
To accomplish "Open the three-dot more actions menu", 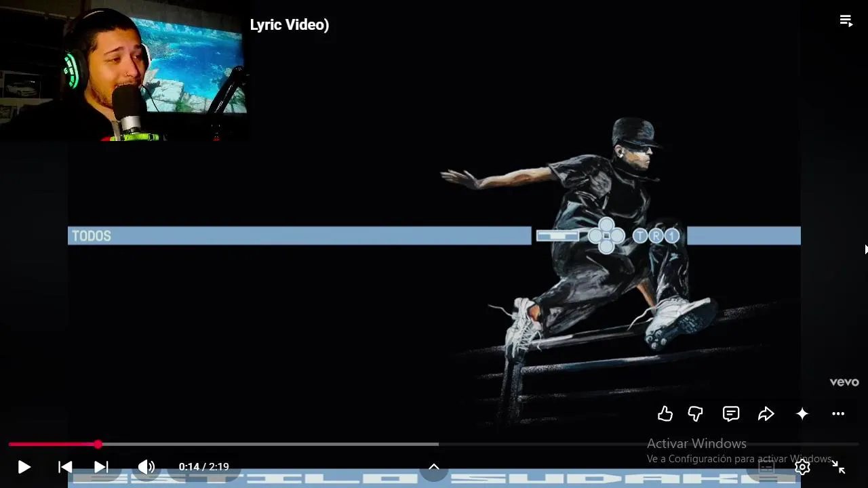I will 838,413.
